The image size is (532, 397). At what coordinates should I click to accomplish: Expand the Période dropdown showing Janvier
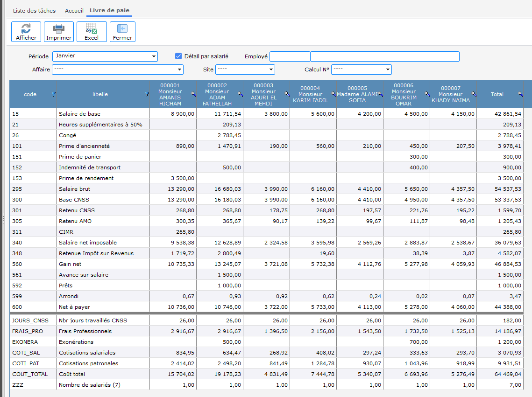[154, 56]
